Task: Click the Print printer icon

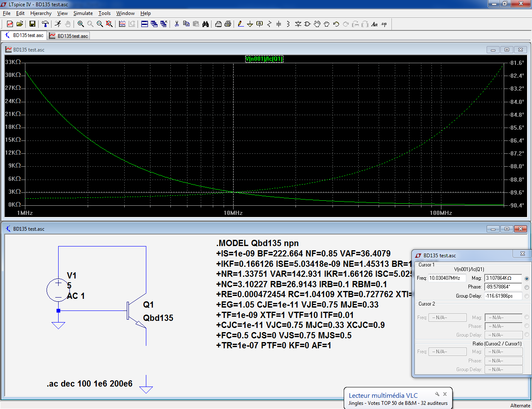Action: click(x=228, y=24)
